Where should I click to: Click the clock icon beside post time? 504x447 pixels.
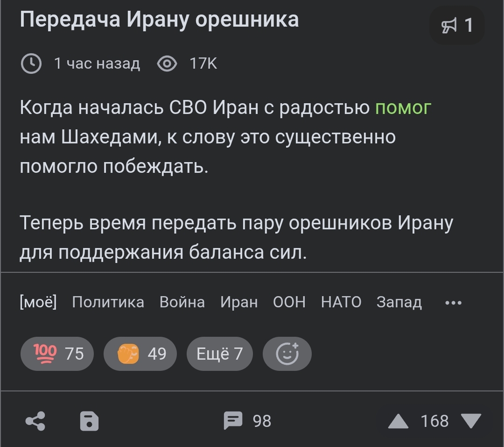point(31,64)
